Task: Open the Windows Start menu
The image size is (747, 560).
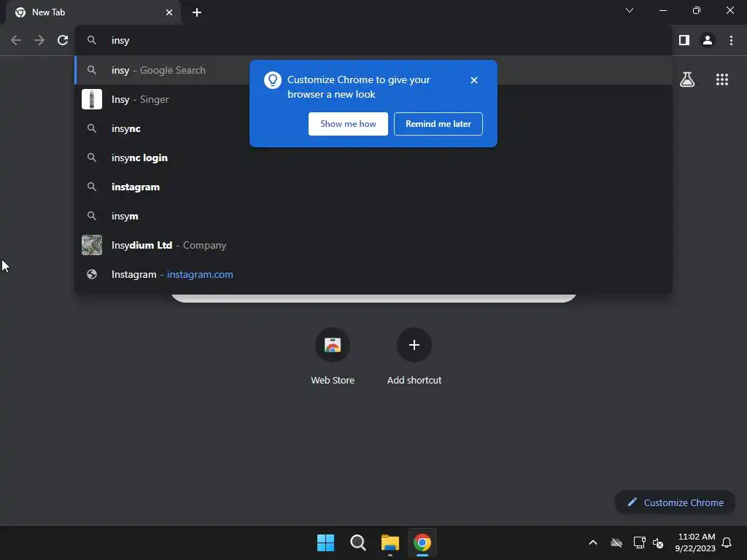Action: click(x=326, y=542)
